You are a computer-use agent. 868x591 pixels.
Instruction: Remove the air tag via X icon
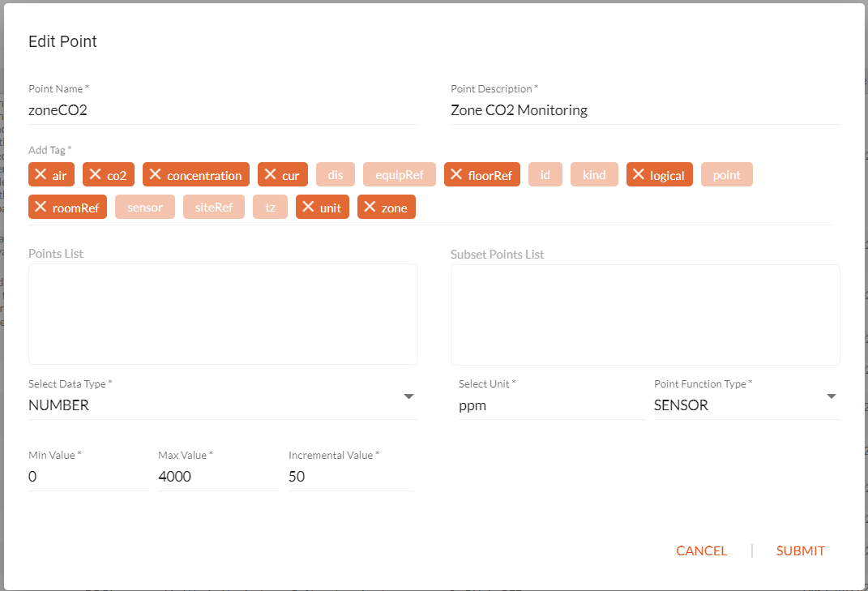click(41, 174)
